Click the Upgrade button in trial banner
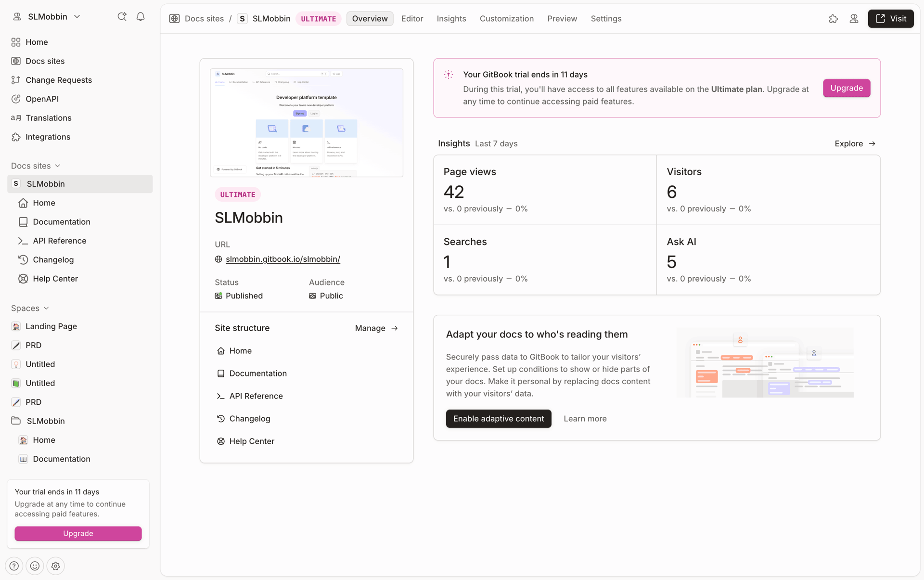The width and height of the screenshot is (924, 580). (x=846, y=88)
